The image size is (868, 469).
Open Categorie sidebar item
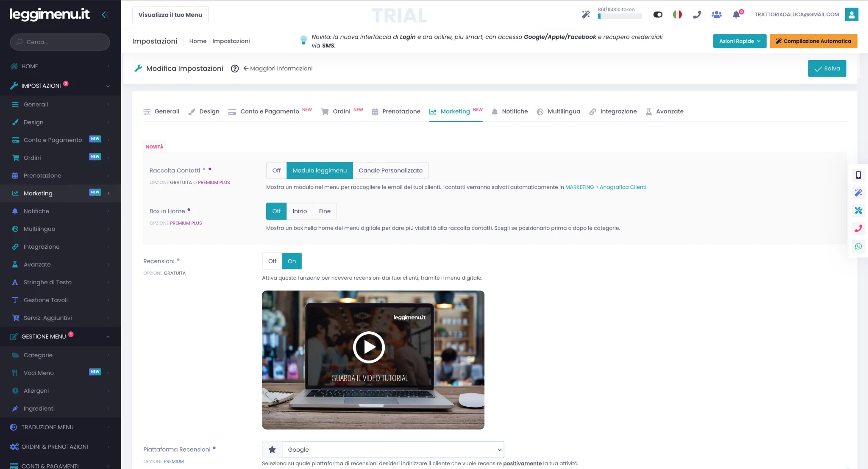(x=60, y=355)
